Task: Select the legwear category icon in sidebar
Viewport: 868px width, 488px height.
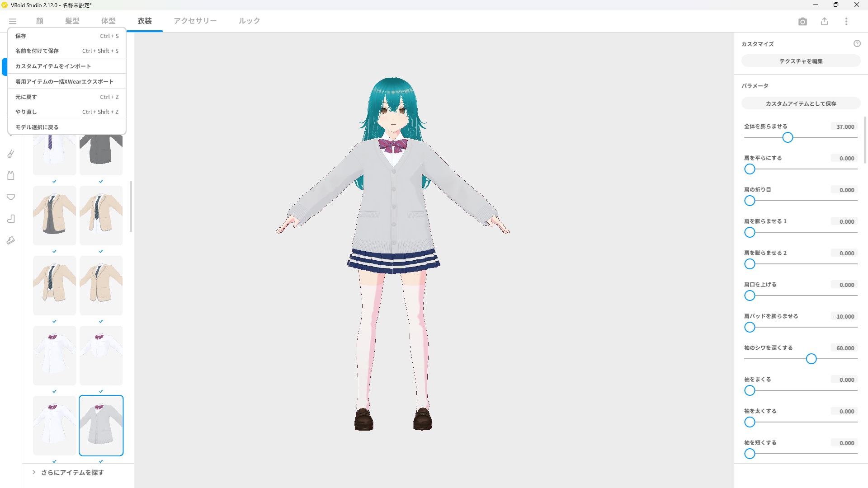Action: click(x=11, y=219)
